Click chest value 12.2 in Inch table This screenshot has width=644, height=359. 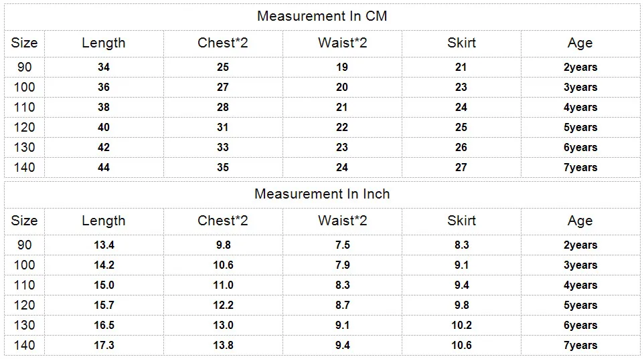coord(223,305)
